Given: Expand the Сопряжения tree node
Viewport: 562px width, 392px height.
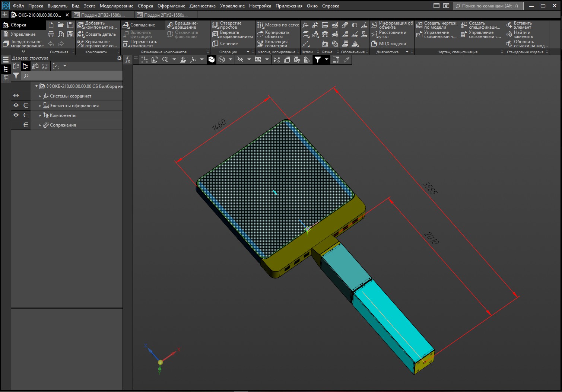Looking at the screenshot, I should tap(40, 125).
